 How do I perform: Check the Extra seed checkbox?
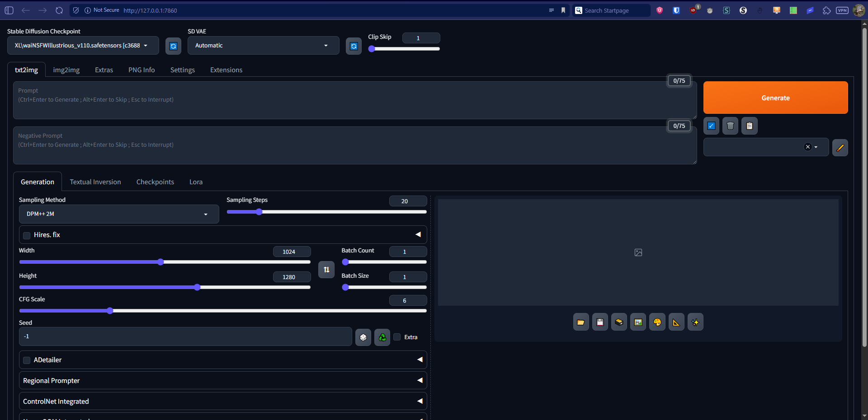[x=397, y=337]
